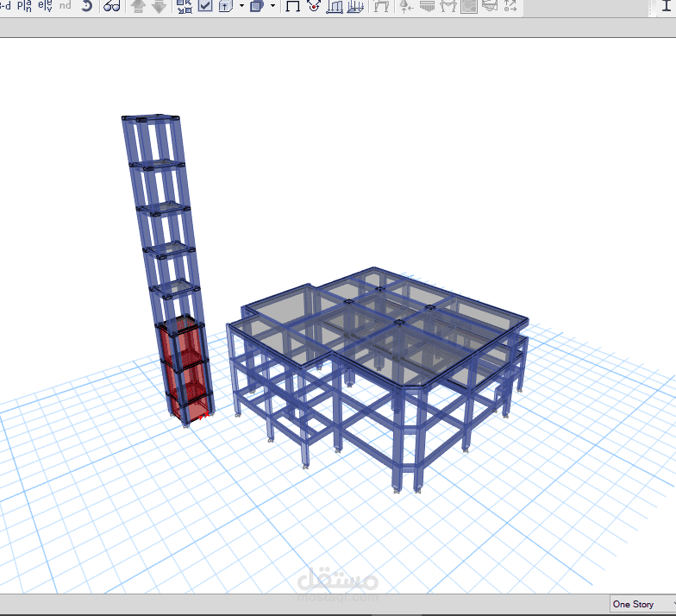Select the top level frame of the tall tower
Screen dimensions: 676x616
[x=151, y=119]
